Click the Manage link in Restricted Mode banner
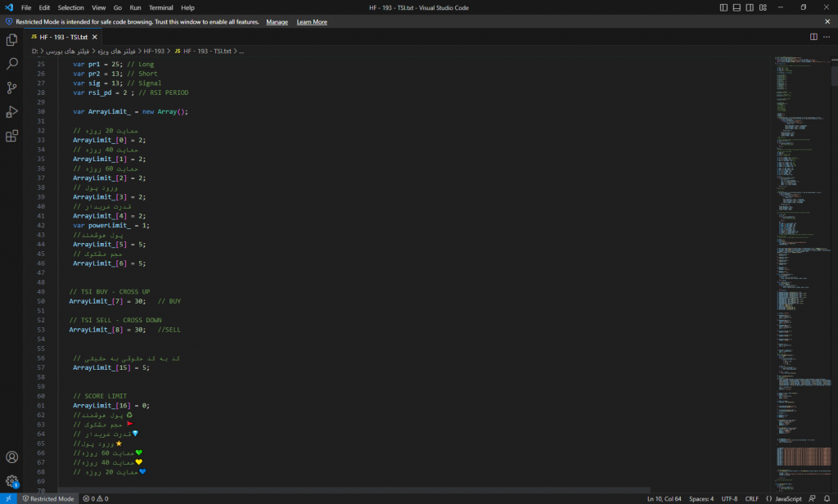This screenshot has height=504, width=838. 277,22
